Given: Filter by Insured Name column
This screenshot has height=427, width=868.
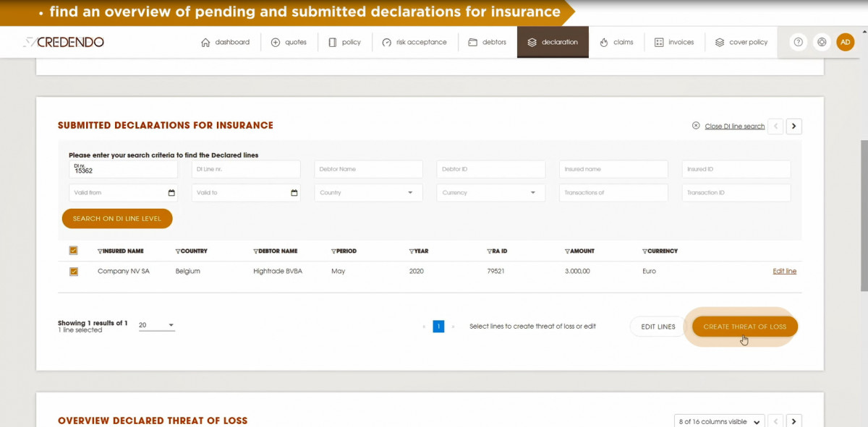Looking at the screenshot, I should 120,251.
